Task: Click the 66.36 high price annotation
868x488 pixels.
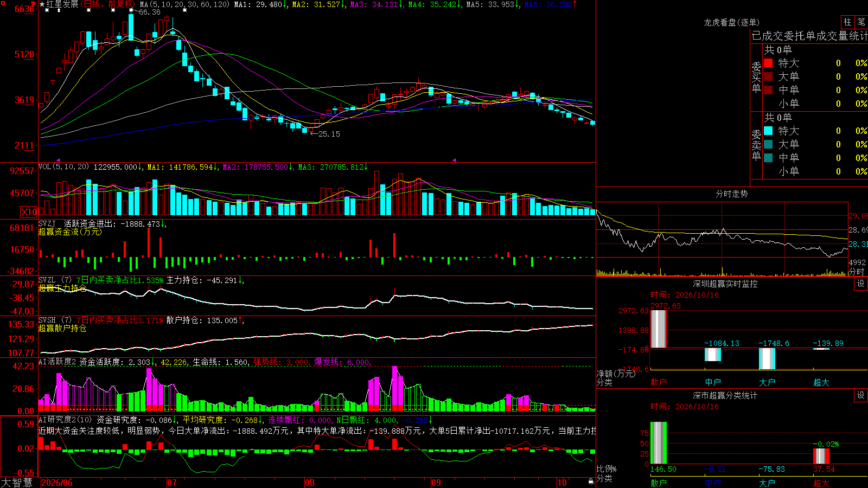Action: pyautogui.click(x=150, y=12)
